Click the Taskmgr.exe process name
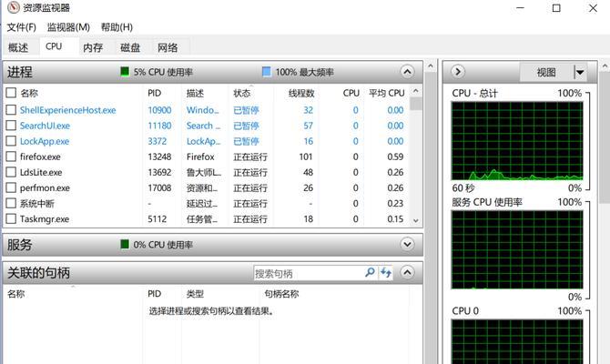The width and height of the screenshot is (610, 364). (45, 219)
